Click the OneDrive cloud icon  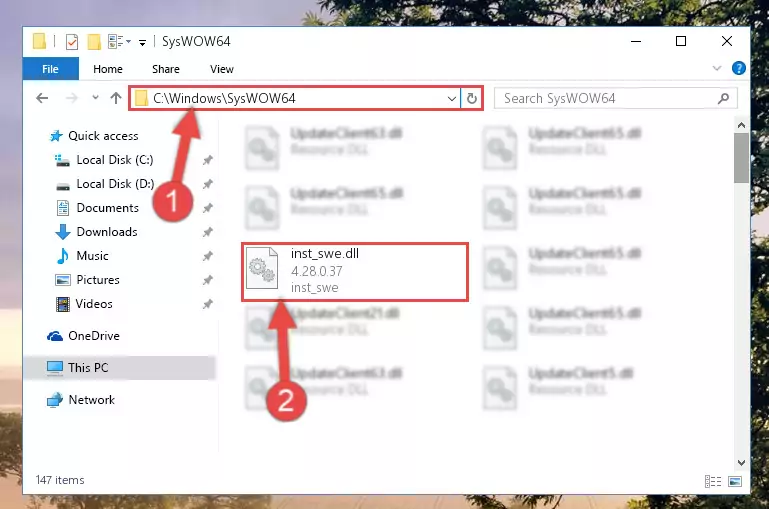pos(55,336)
